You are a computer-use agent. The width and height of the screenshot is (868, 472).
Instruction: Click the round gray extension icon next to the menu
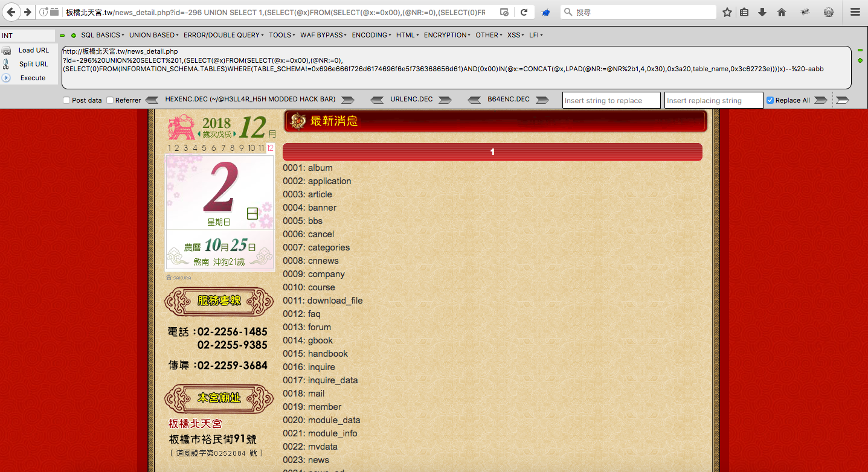[829, 12]
